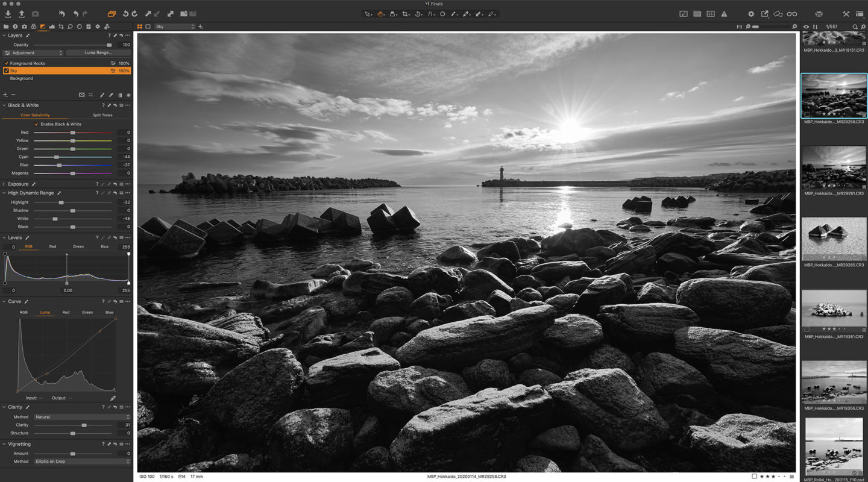Click the Blue color sensitivity slider handle
Image resolution: width=868 pixels, height=482 pixels.
coord(59,165)
